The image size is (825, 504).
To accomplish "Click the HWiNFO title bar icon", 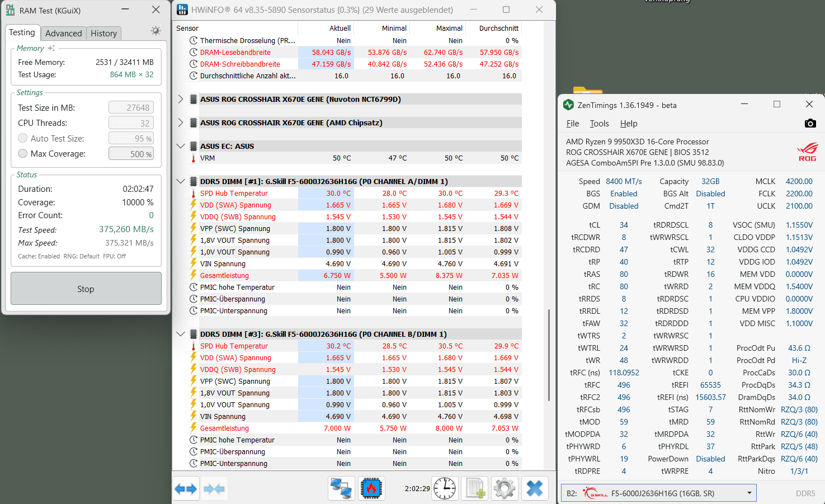I will coord(182,10).
